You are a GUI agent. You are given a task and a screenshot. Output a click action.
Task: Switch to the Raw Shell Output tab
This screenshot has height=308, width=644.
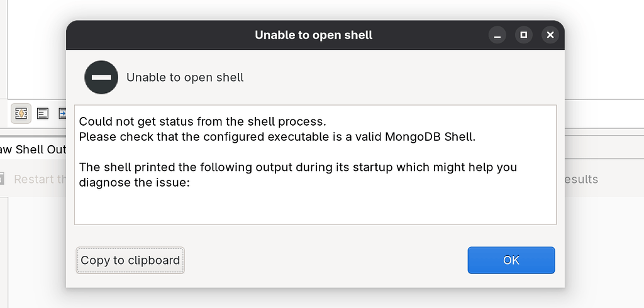pyautogui.click(x=33, y=149)
